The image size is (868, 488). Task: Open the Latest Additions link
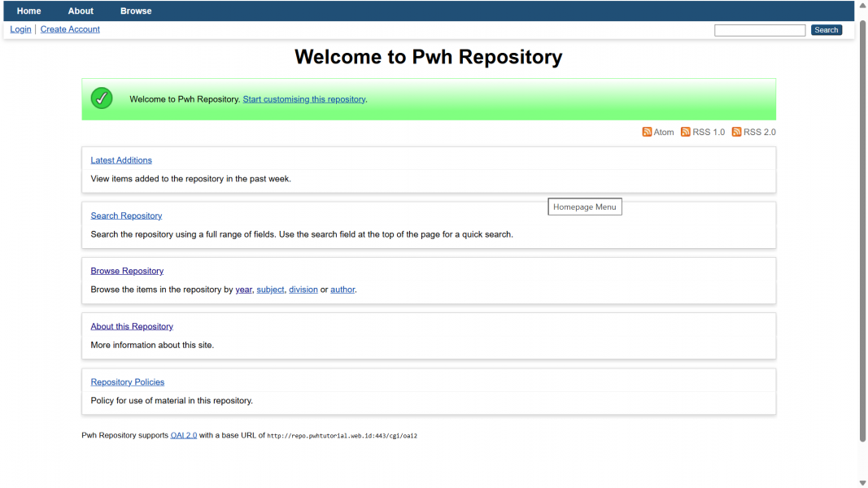click(x=121, y=160)
